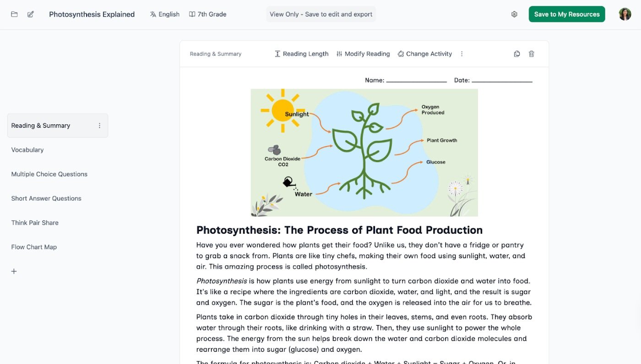Go to Vocabulary section
641x364 pixels.
click(x=27, y=150)
